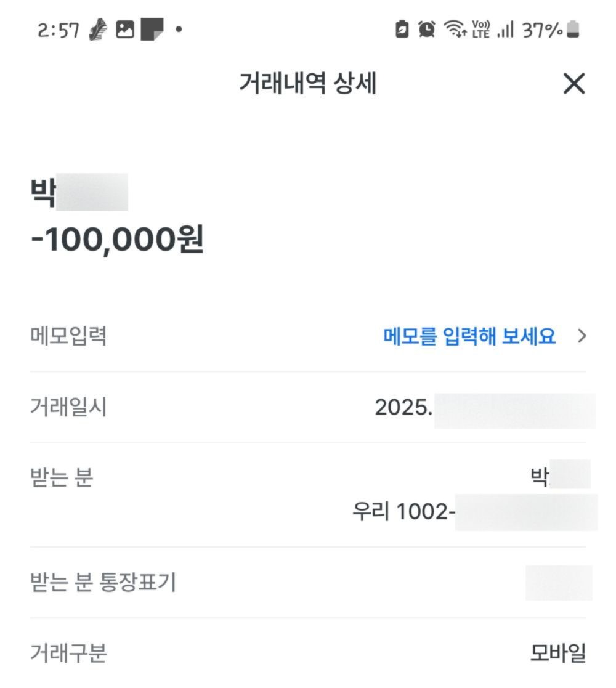The height and width of the screenshot is (688, 616).
Task: Tap the sticky note notification icon
Action: (x=152, y=30)
